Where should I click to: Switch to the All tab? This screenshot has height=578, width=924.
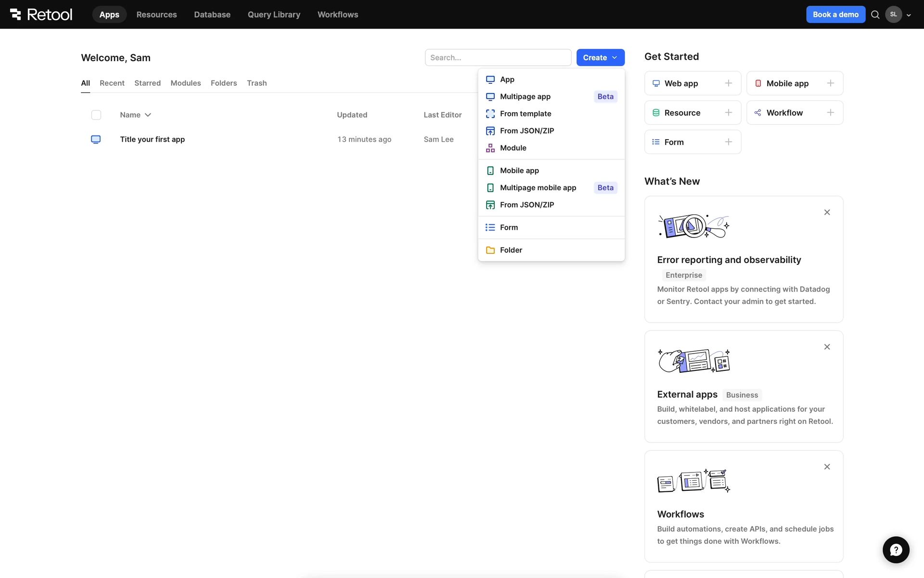[x=85, y=83]
